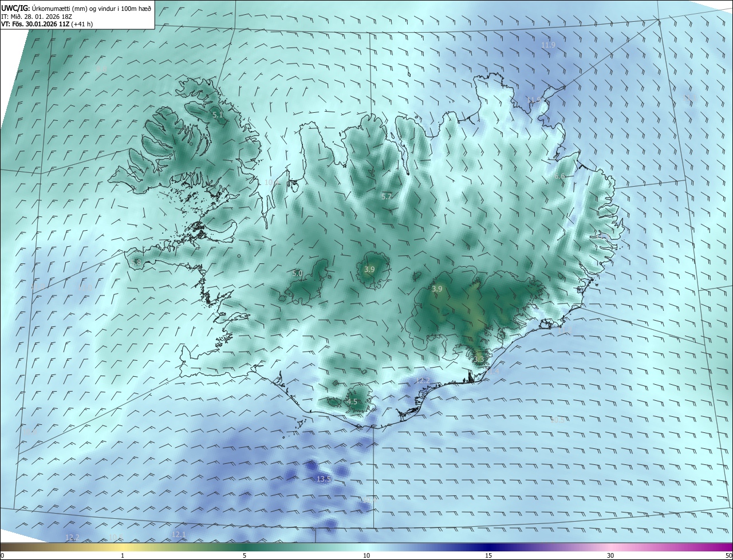
Task: Click the 5.8 value label on the western peninsula
Action: click(x=136, y=262)
